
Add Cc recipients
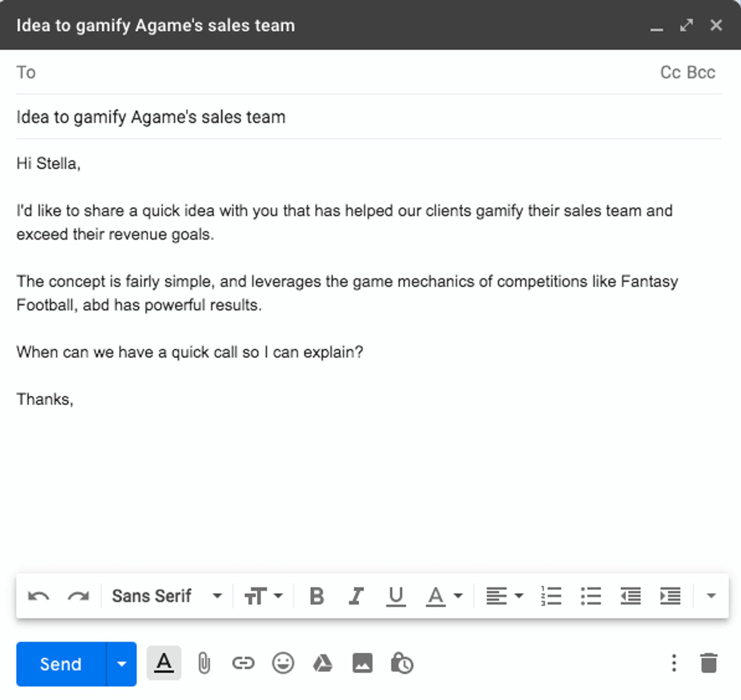point(670,72)
